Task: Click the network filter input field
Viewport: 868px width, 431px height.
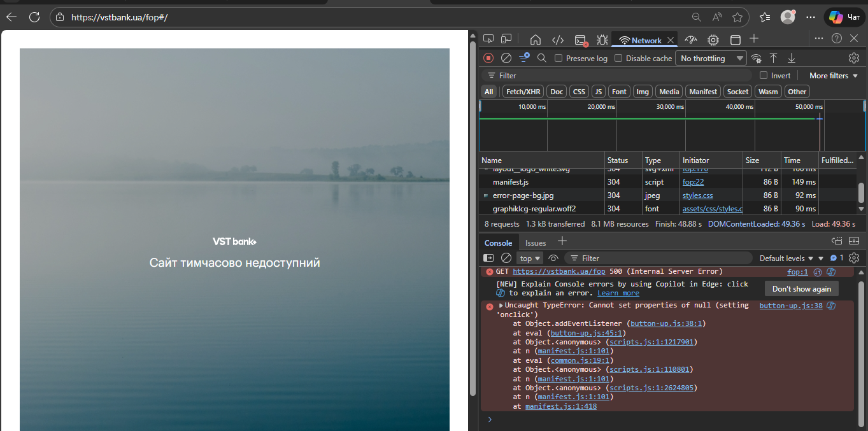Action: pos(618,75)
